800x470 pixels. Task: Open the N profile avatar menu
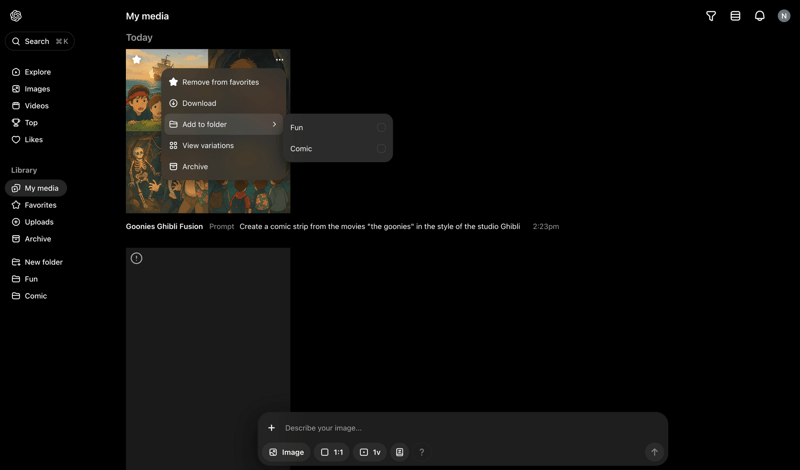[784, 16]
